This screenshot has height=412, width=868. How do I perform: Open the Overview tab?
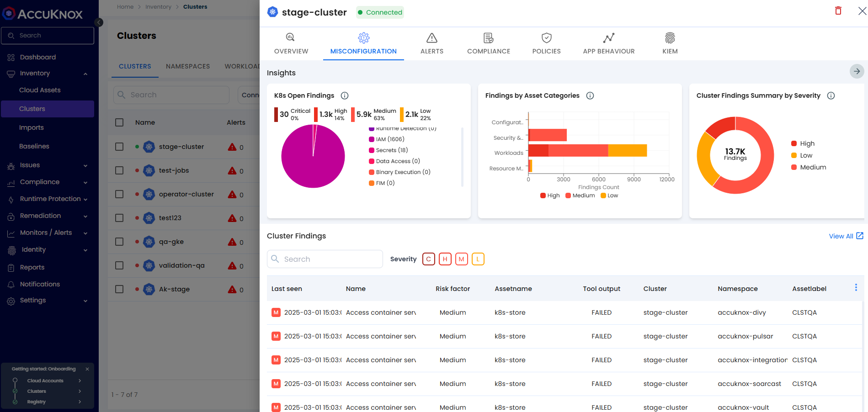(291, 44)
